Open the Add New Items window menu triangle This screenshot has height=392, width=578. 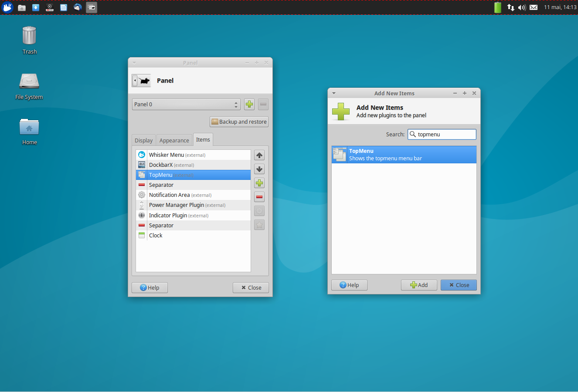tap(333, 93)
